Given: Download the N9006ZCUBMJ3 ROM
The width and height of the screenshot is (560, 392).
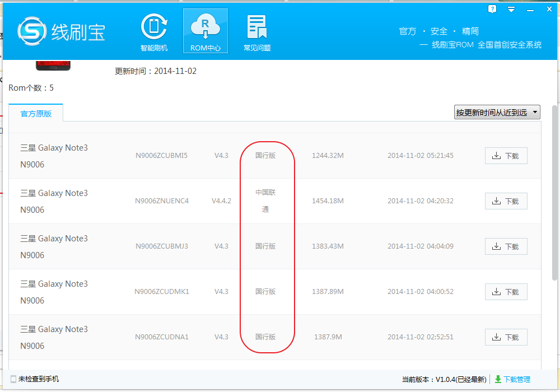Looking at the screenshot, I should point(506,246).
